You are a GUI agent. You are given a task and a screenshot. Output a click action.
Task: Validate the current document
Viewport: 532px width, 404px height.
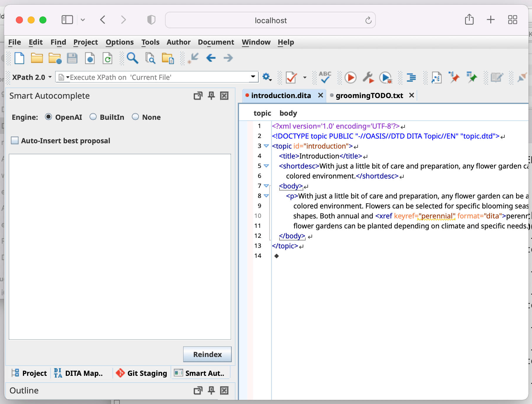tap(291, 77)
